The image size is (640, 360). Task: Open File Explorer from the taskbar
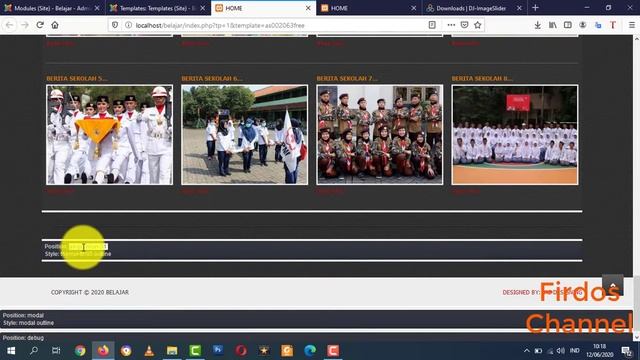pos(172,351)
